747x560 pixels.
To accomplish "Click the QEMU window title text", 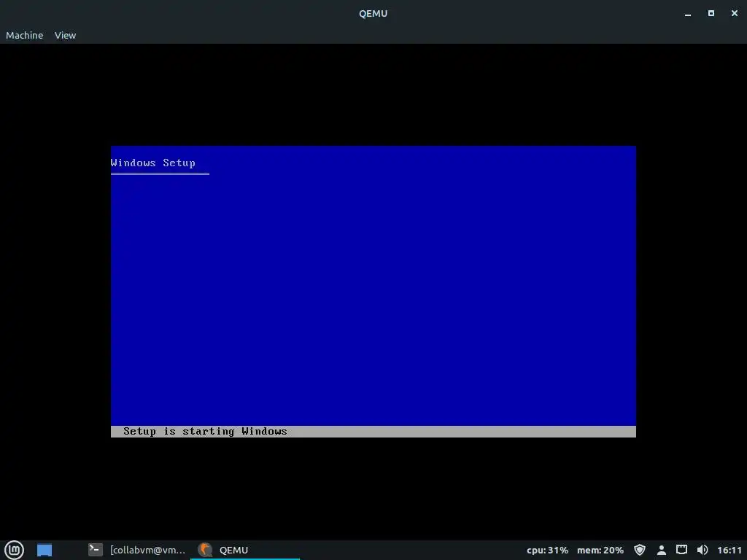I will pos(373,13).
